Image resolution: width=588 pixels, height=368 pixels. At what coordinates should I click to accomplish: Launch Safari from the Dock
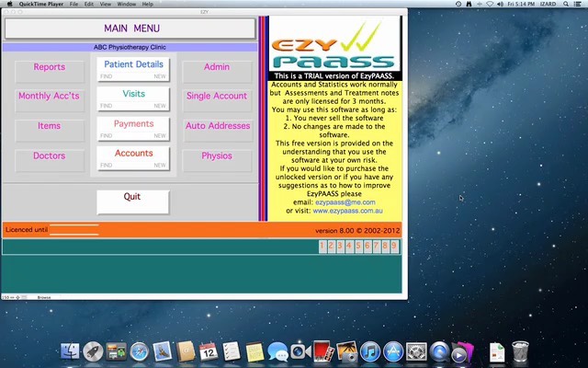[139, 351]
